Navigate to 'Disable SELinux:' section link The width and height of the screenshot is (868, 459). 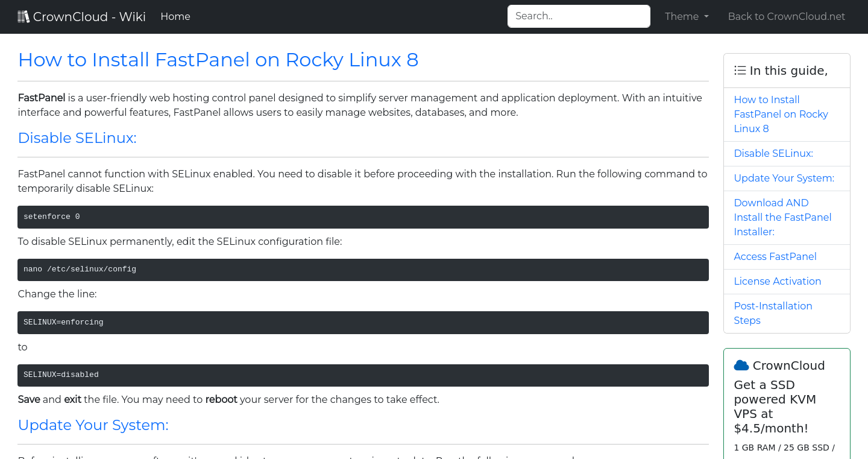[773, 153]
